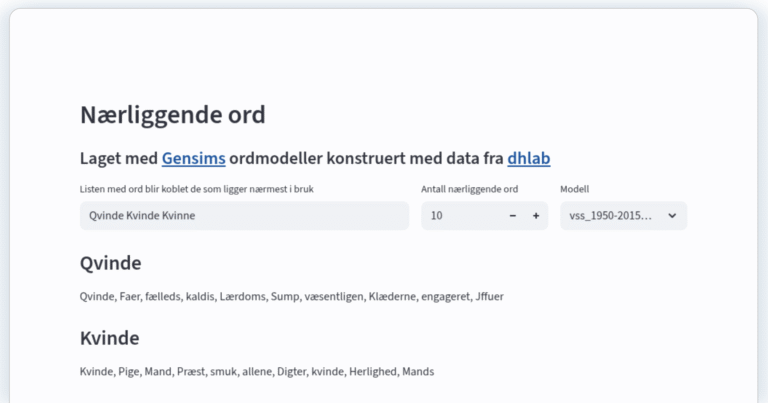Viewport: 768px width, 403px height.
Task: Decrease the number of nearby words with minus
Action: 513,216
